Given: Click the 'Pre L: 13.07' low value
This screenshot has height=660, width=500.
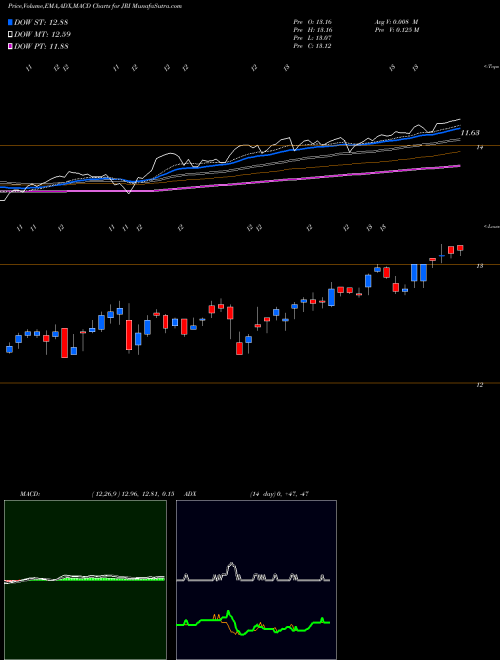Looking at the screenshot, I should tap(313, 38).
